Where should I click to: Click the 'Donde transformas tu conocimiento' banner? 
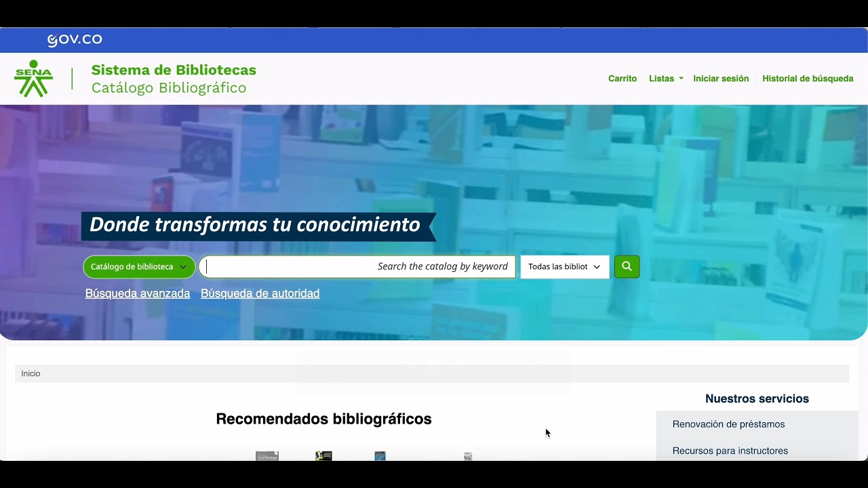point(258,226)
